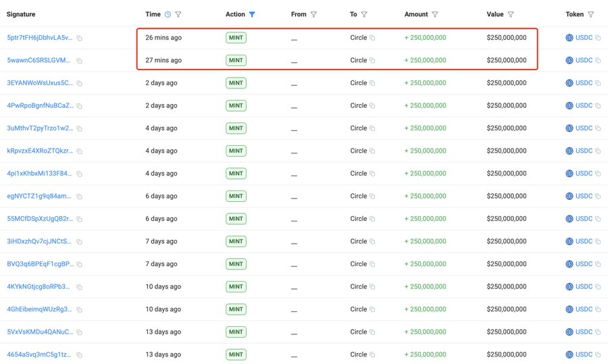Open the From column filter

point(313,14)
